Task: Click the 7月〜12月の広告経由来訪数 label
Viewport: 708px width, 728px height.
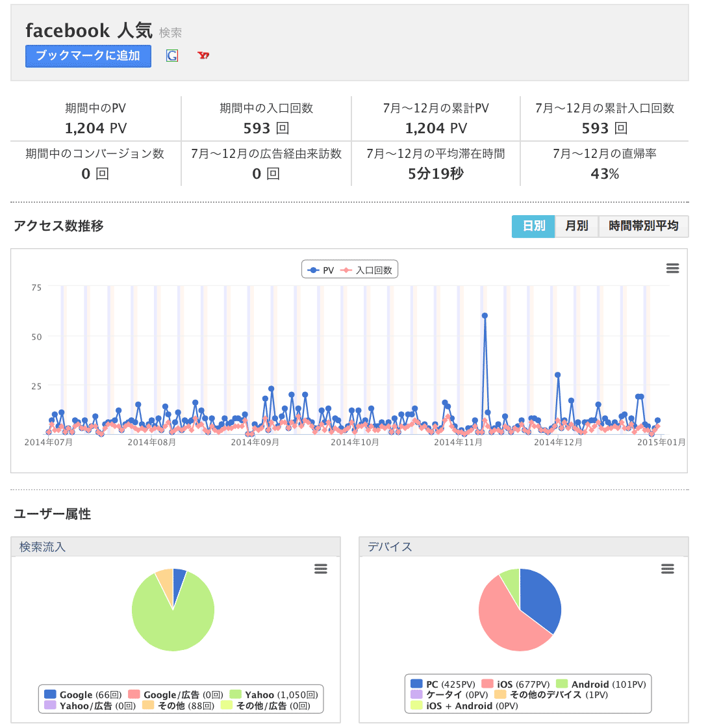Action: tap(266, 153)
